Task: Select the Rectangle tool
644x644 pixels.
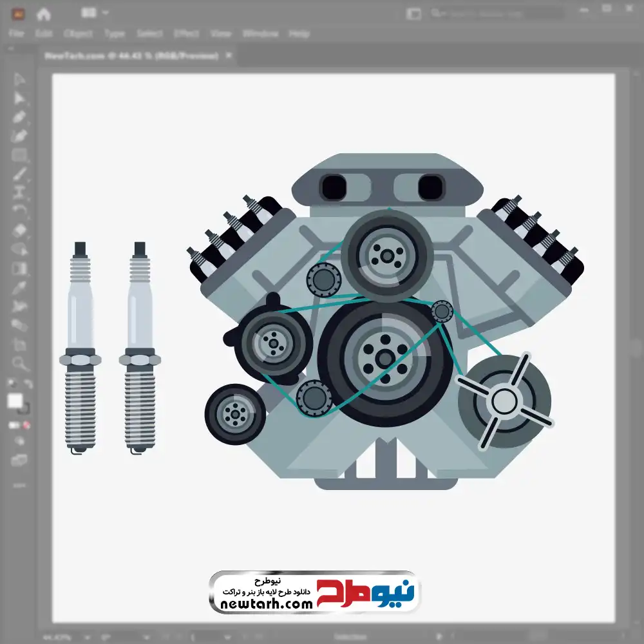Action: (x=19, y=155)
